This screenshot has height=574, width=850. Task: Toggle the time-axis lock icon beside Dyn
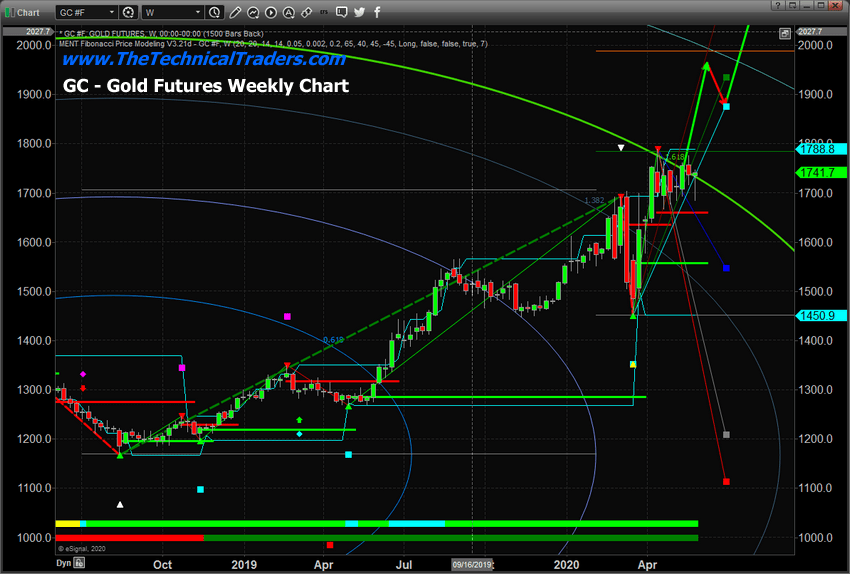[x=79, y=563]
